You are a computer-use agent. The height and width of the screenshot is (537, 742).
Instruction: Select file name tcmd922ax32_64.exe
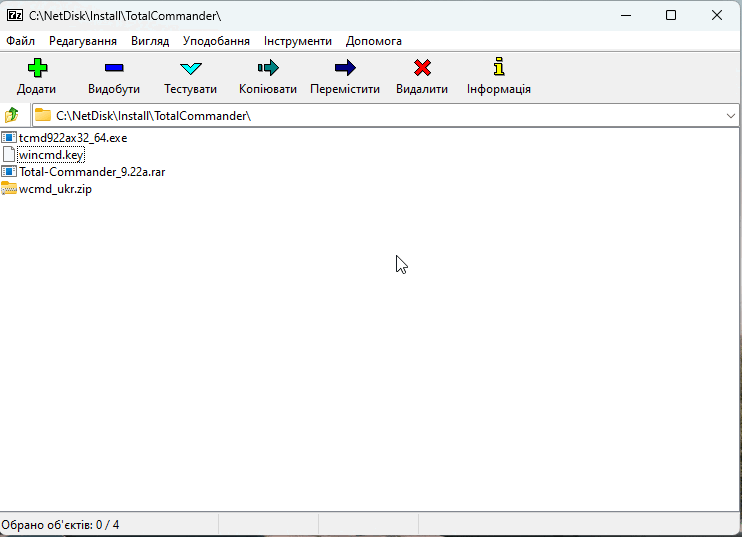(73, 138)
